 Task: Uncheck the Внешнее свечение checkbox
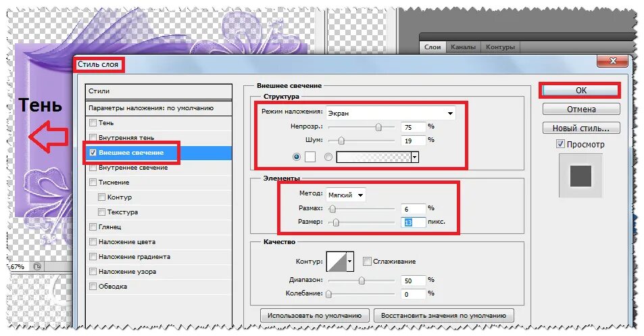[93, 152]
